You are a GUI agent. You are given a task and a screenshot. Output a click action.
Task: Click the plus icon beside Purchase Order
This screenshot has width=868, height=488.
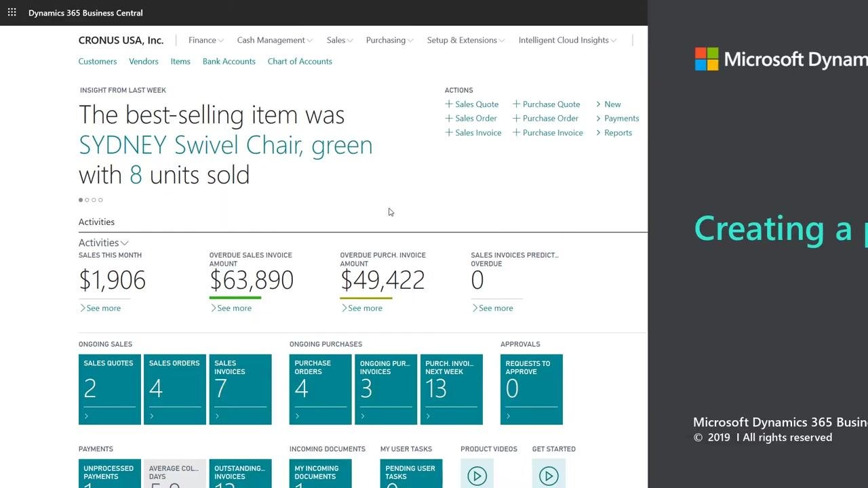516,118
